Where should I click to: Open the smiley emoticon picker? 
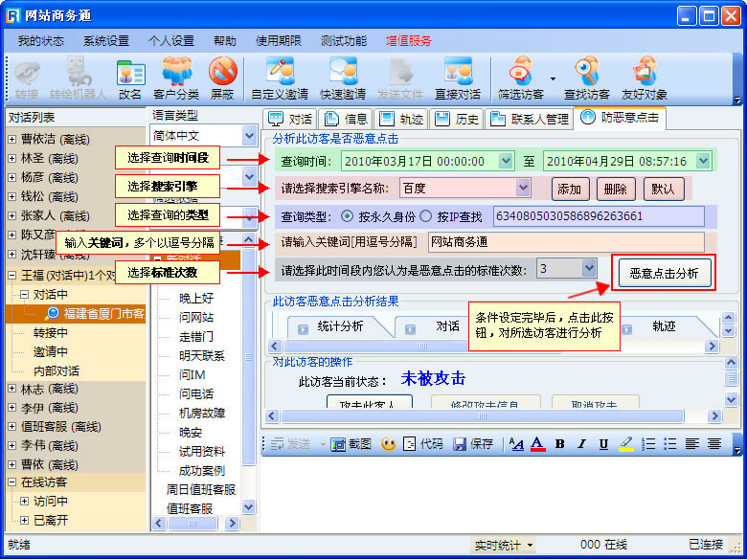(x=388, y=444)
